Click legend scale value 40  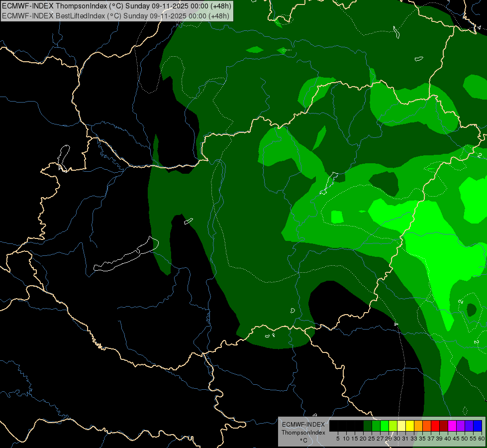click(448, 439)
